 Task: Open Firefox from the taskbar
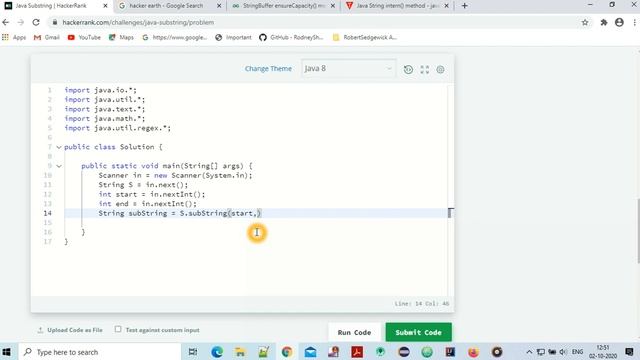pyautogui.click(x=473, y=352)
